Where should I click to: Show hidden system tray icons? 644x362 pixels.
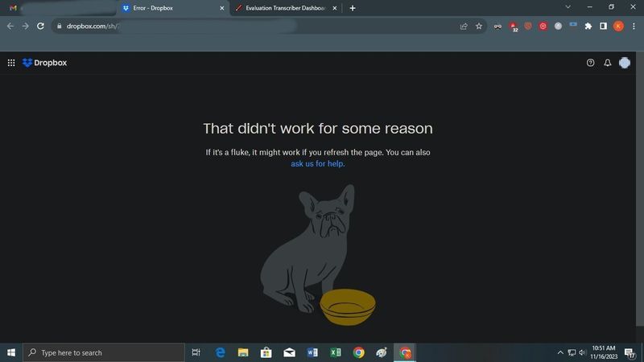click(560, 352)
